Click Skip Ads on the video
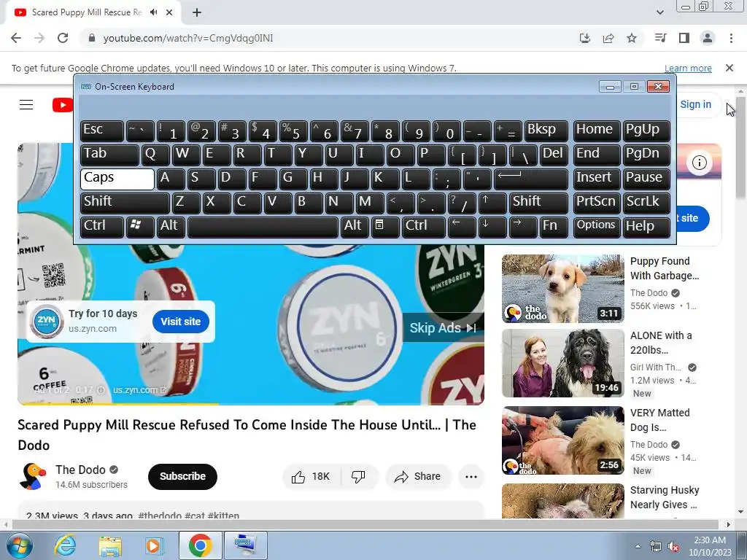The height and width of the screenshot is (560, 747). (443, 327)
